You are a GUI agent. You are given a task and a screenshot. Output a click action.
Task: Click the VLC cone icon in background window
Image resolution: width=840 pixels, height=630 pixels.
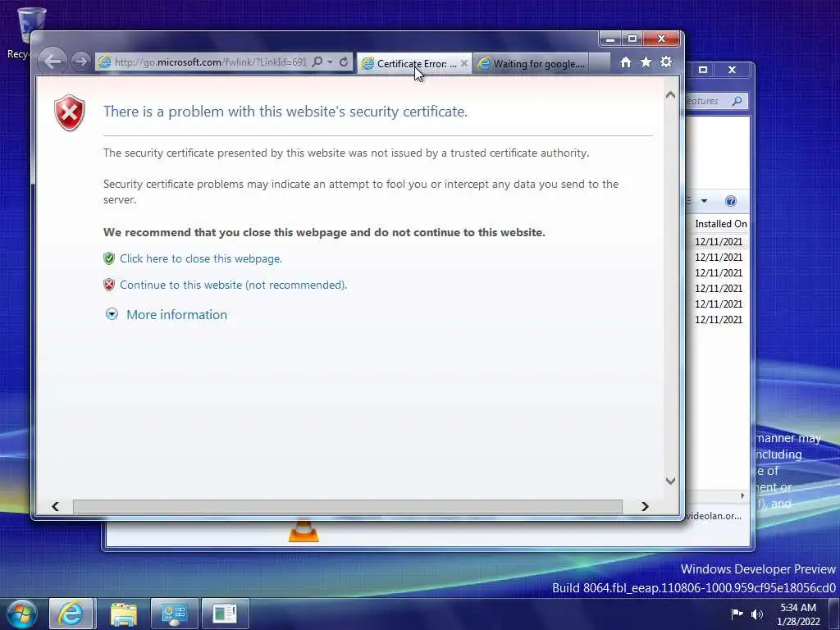tap(304, 531)
